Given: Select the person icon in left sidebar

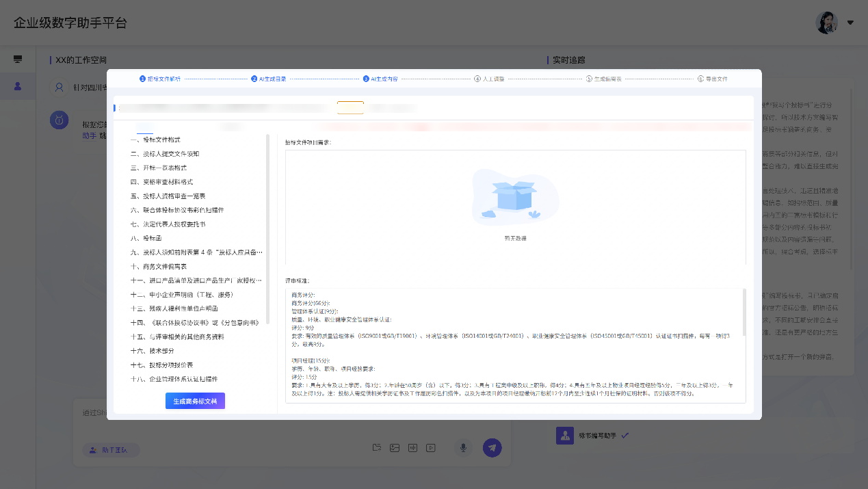Looking at the screenshot, I should (18, 86).
